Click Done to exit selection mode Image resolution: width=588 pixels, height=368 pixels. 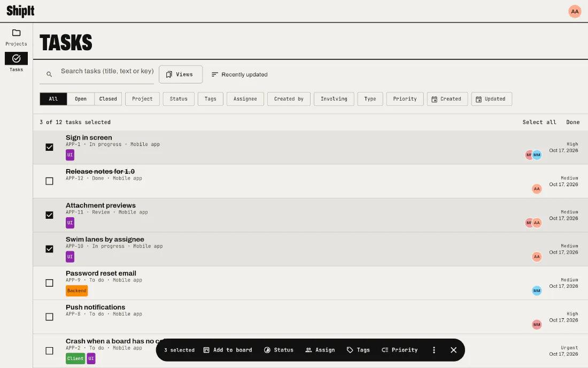(x=572, y=122)
